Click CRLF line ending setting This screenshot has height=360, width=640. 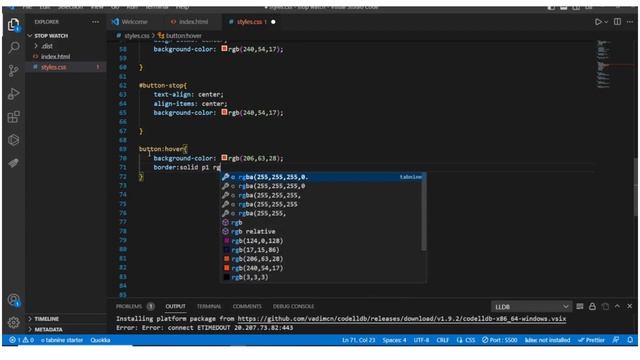[442, 340]
